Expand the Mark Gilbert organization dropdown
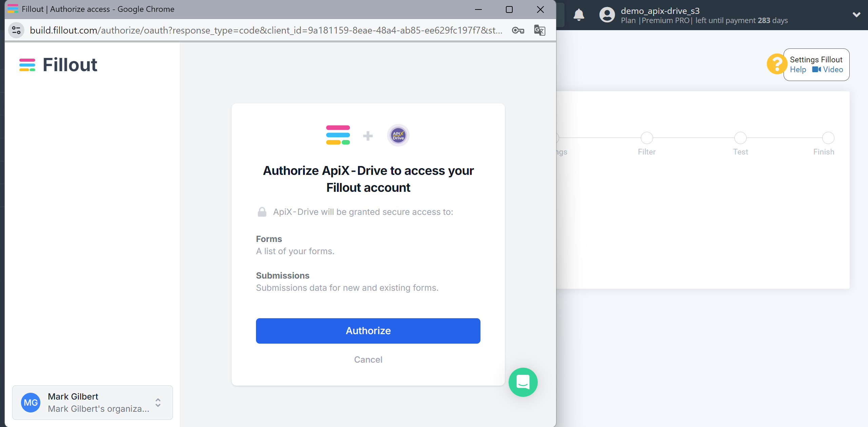 159,402
